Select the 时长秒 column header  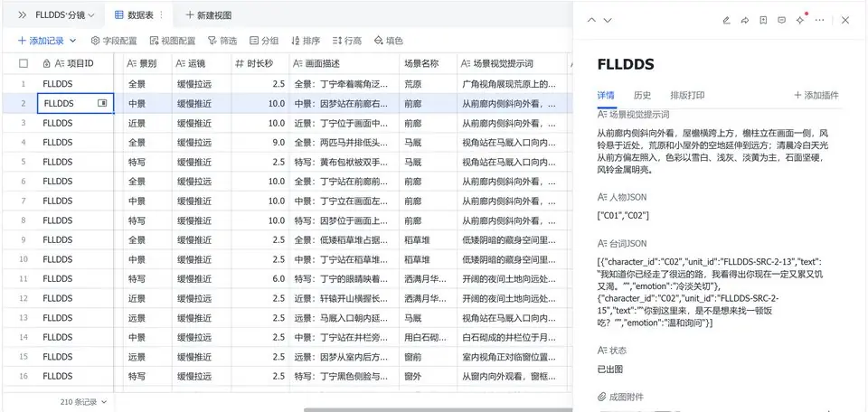pyautogui.click(x=259, y=63)
